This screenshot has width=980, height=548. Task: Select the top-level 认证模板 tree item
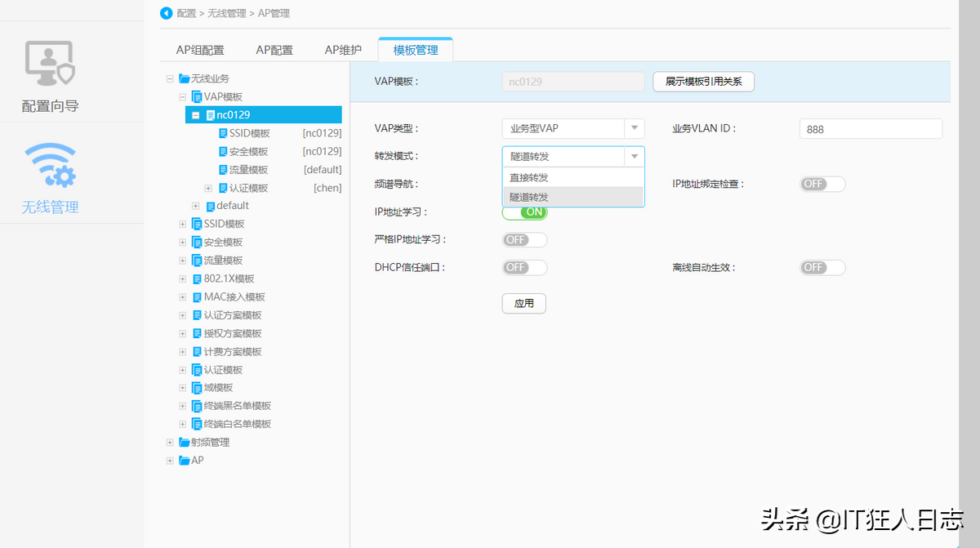coord(223,370)
